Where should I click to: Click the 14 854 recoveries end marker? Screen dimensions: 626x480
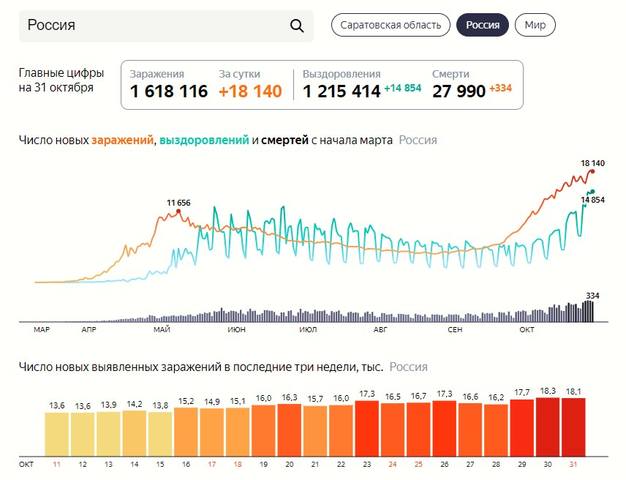(592, 191)
